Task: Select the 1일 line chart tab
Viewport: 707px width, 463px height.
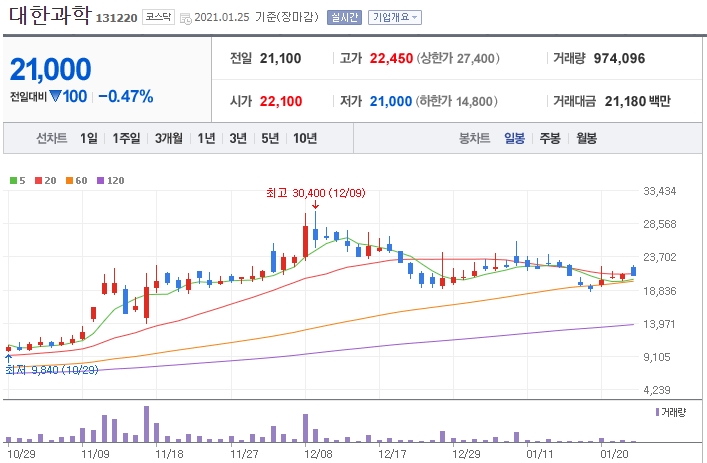Action: pyautogui.click(x=89, y=138)
